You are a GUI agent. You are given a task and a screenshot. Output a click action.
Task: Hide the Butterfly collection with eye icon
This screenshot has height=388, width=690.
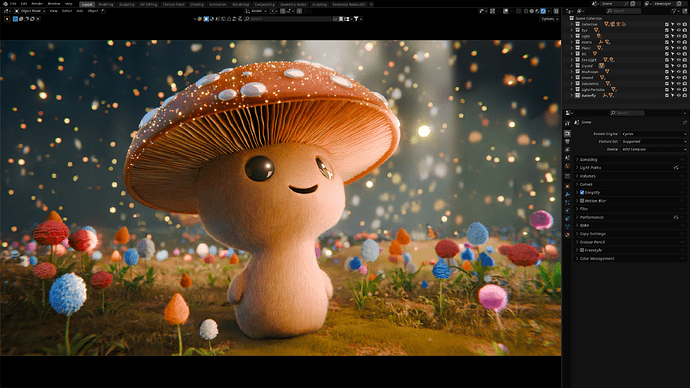coord(679,95)
